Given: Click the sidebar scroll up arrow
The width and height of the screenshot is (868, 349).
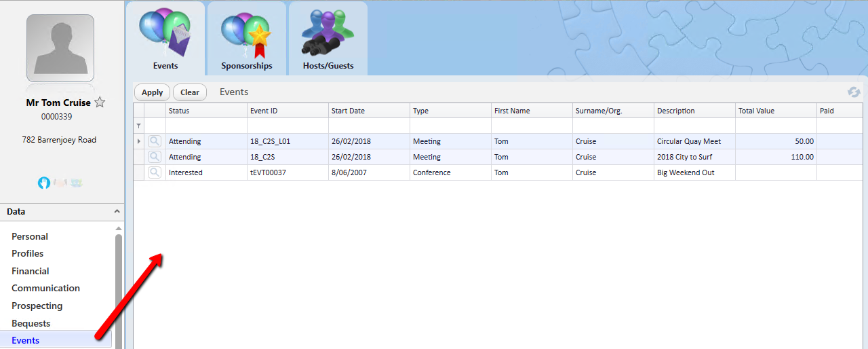Looking at the screenshot, I should coord(119,229).
